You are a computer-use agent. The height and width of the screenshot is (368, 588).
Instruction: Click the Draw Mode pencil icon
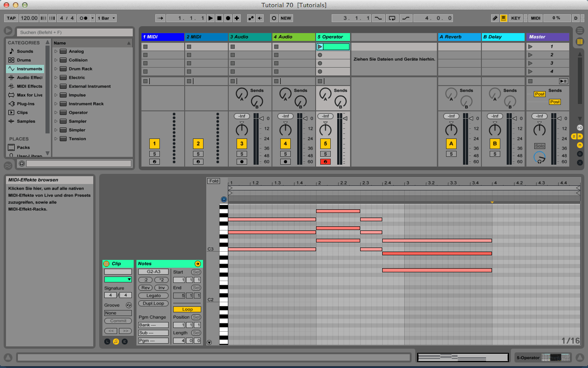coord(495,18)
